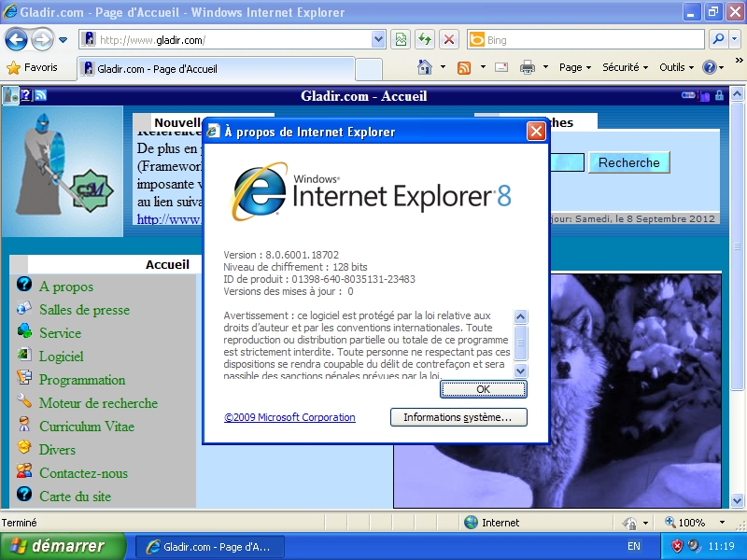Expand the address bar dropdown arrow
The height and width of the screenshot is (560, 747).
[378, 40]
